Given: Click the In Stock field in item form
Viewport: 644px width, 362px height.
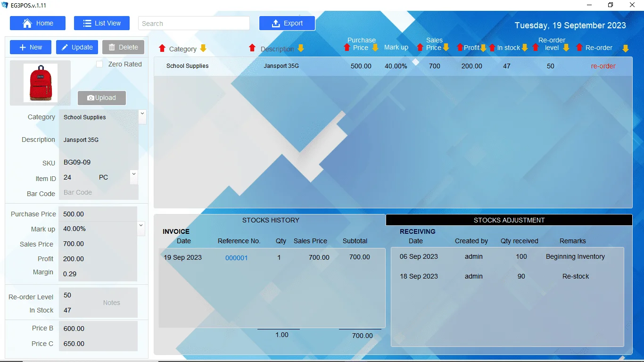Looking at the screenshot, I should [x=79, y=310].
